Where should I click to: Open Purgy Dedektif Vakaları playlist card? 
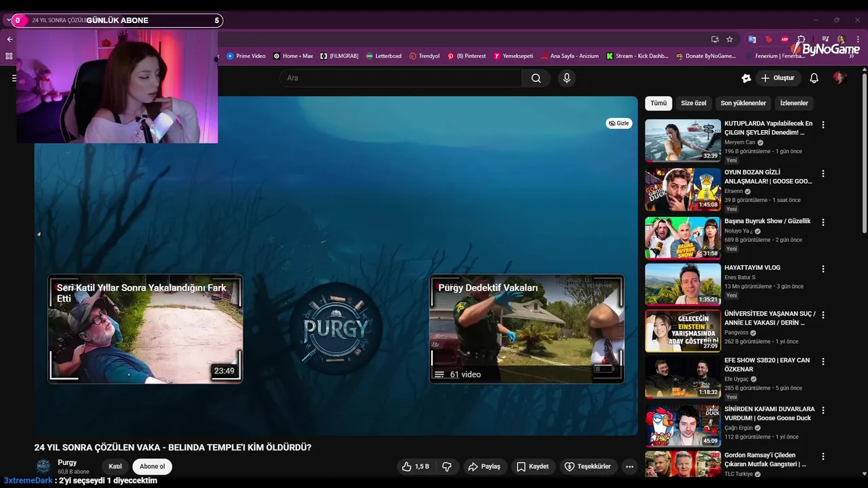click(527, 329)
